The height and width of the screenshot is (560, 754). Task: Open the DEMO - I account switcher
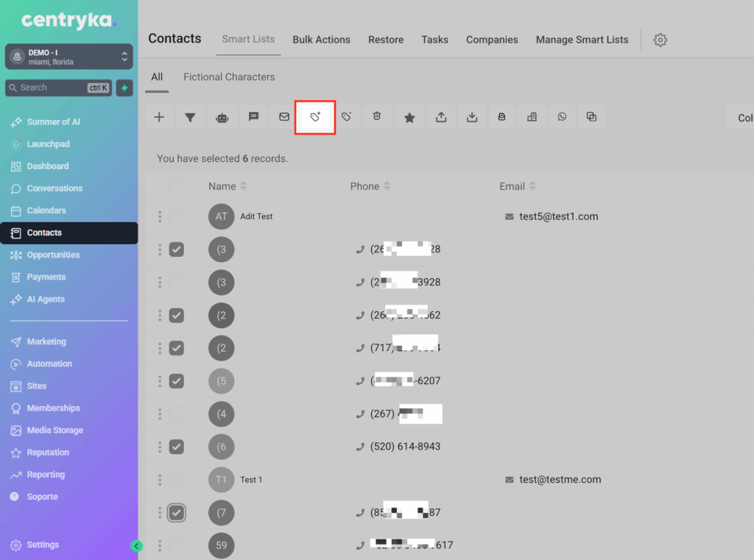[68, 57]
